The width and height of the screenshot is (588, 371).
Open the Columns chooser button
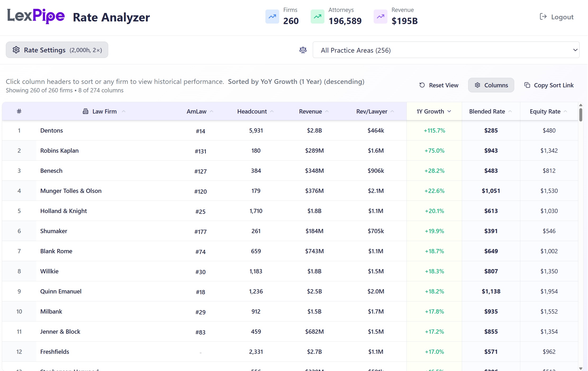491,85
